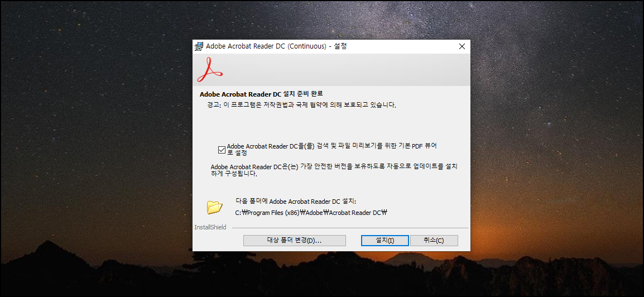This screenshot has width=644, height=297.
Task: Click the yellow destination folder icon
Action: point(214,208)
